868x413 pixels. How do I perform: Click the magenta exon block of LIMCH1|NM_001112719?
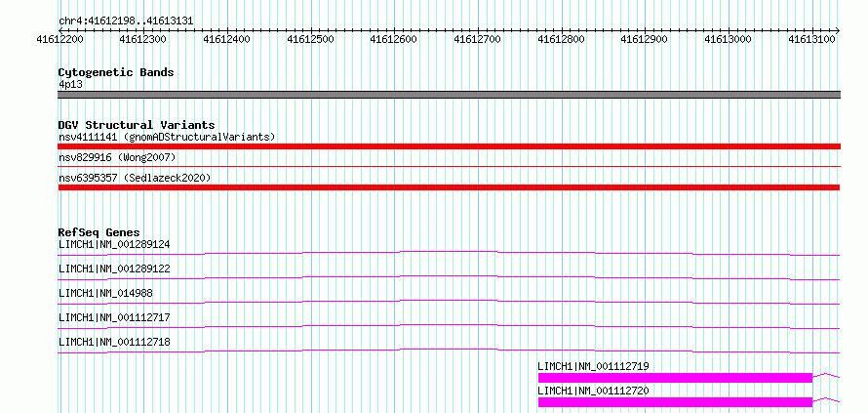click(x=675, y=378)
